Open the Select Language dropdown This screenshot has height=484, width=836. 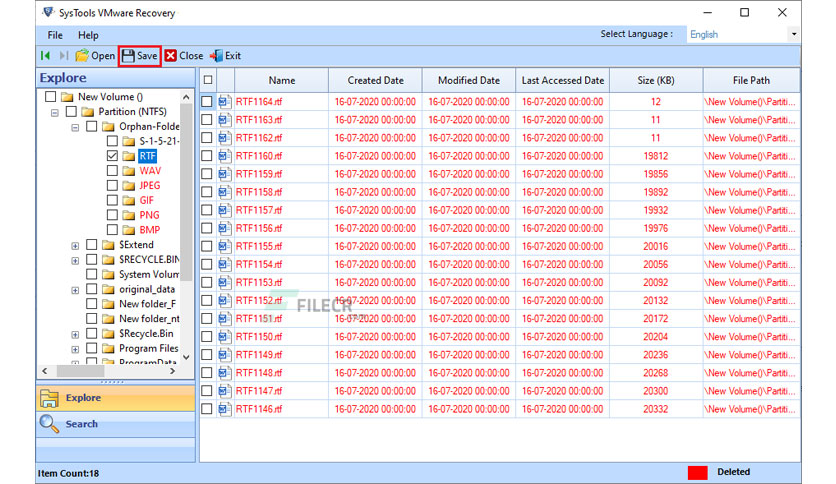[x=794, y=34]
